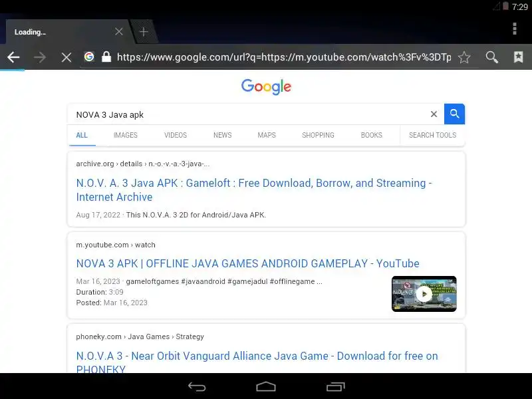Viewport: 532px width, 399px height.
Task: Select the Loading... browser tab
Action: (x=68, y=31)
